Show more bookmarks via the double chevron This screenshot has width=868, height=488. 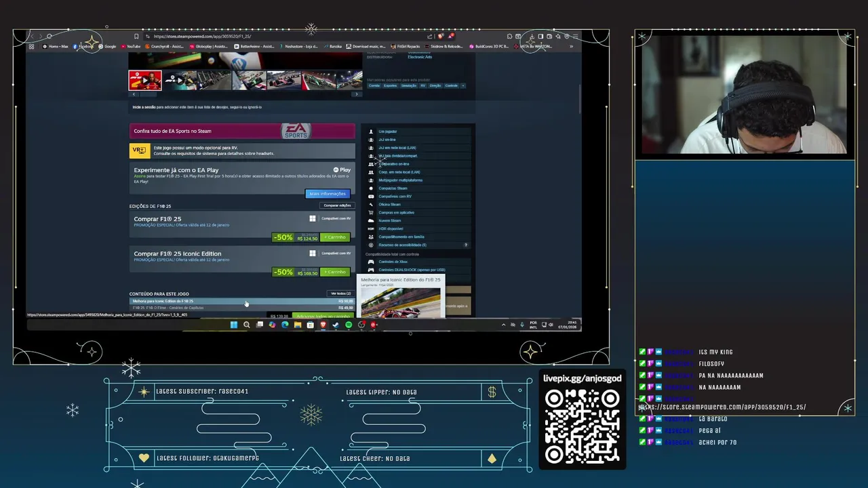(x=571, y=46)
